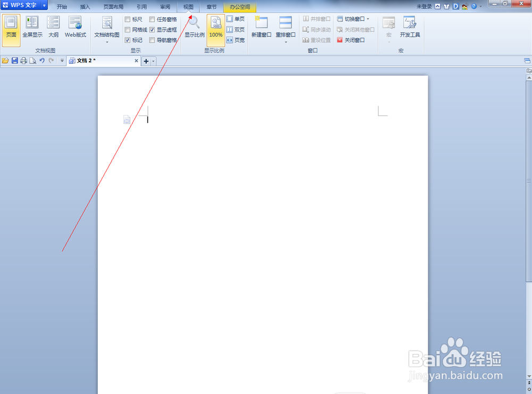The width and height of the screenshot is (532, 394).
Task: Open the new tab dropdown arrow
Action: pos(153,61)
